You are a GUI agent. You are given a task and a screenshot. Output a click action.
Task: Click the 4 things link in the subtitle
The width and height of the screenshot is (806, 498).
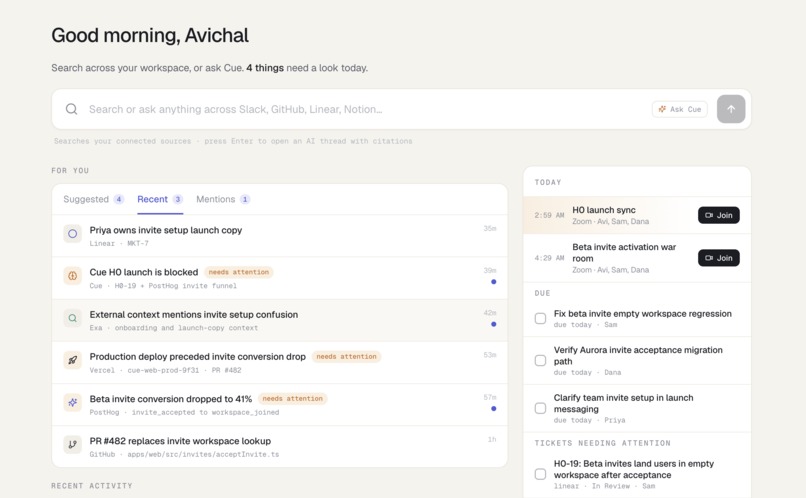tap(265, 68)
